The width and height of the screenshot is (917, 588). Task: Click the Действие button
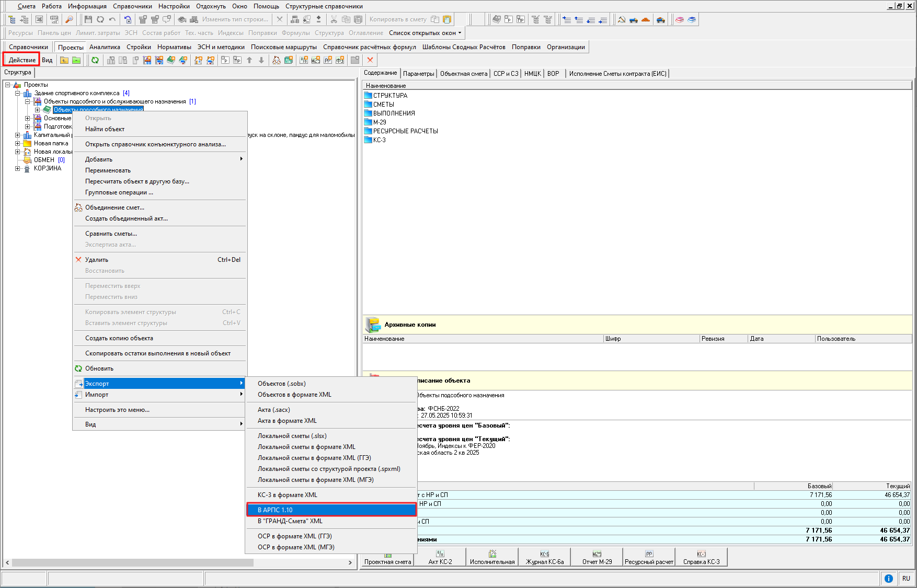pyautogui.click(x=22, y=60)
